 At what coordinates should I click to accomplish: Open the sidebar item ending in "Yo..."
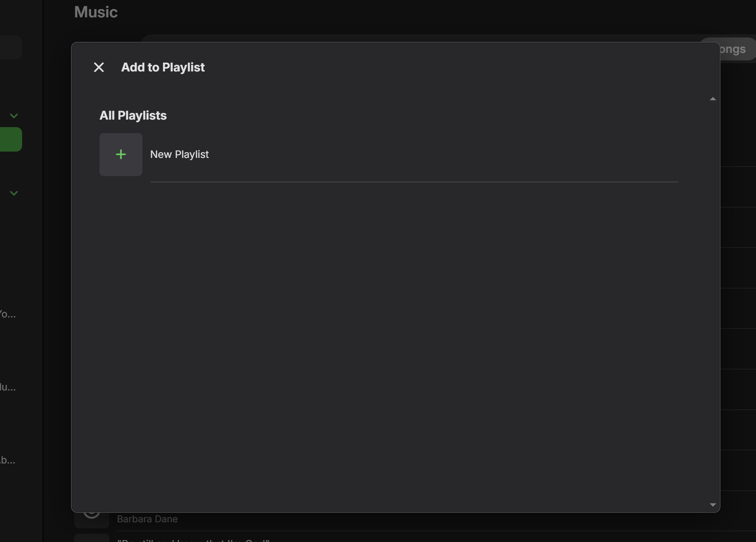(x=8, y=315)
